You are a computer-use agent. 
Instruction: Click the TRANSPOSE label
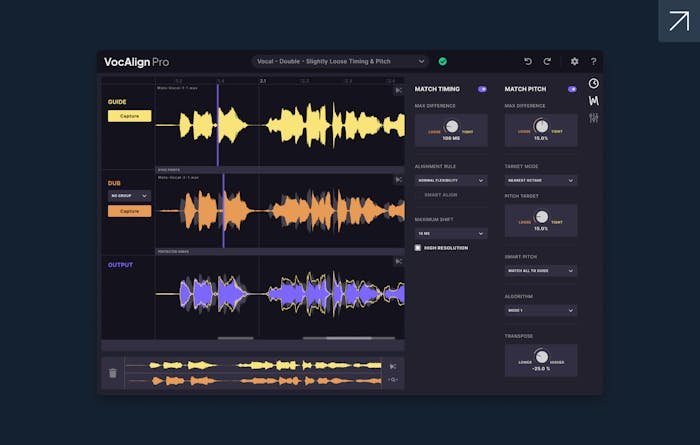[x=519, y=336]
